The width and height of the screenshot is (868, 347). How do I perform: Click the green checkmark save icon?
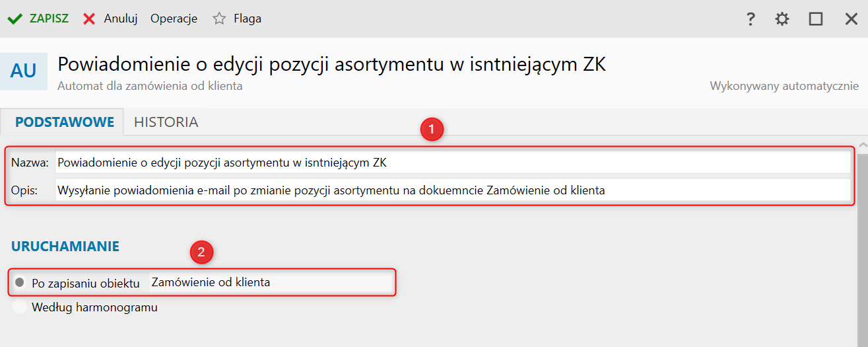pos(15,19)
